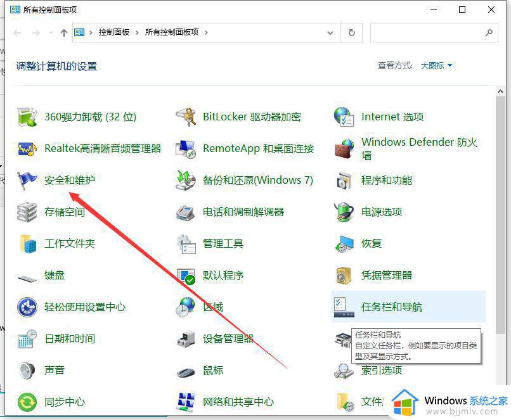Click the forward navigation arrow

[36, 32]
